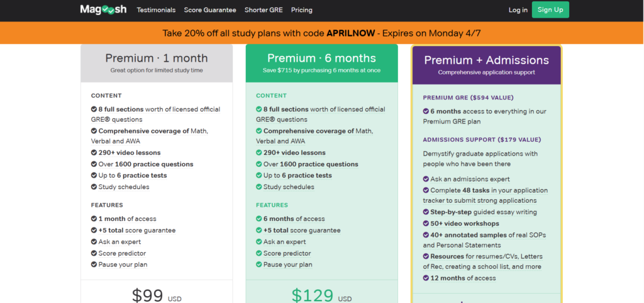Click Over 1600 practice questions in 6 months plan
The image size is (644, 303).
(x=311, y=164)
